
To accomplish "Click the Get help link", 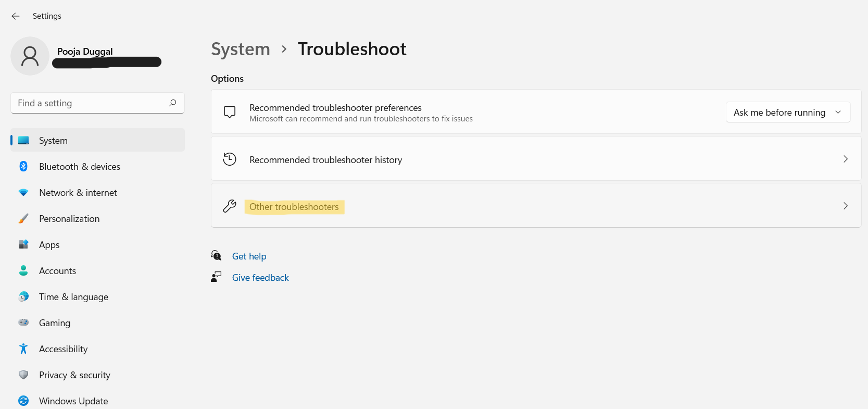I will tap(249, 256).
